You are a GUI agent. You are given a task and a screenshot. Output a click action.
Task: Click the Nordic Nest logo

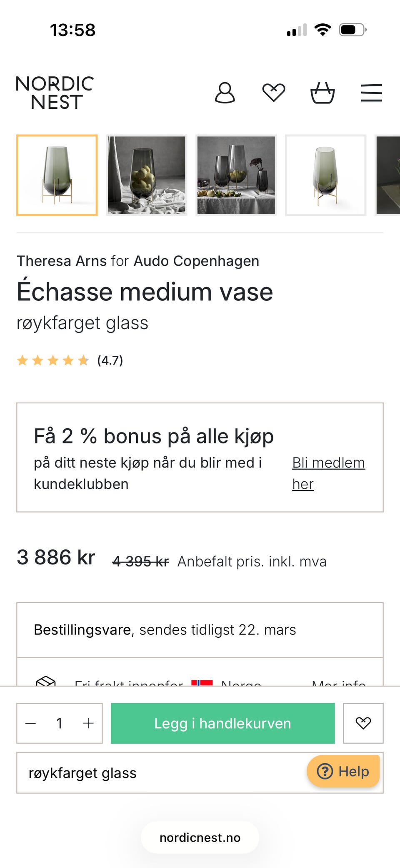pos(55,93)
